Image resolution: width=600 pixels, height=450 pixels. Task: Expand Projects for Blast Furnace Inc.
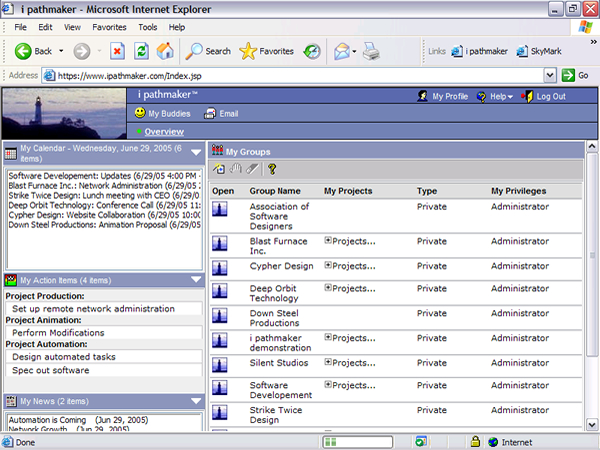coord(328,240)
